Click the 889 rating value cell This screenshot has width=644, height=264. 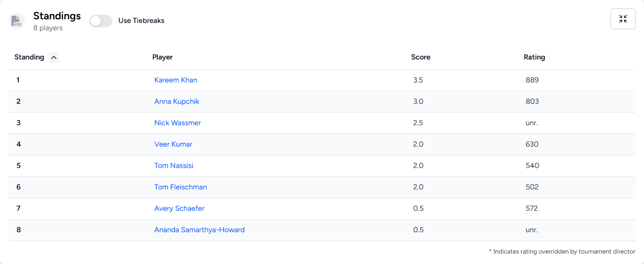(532, 80)
